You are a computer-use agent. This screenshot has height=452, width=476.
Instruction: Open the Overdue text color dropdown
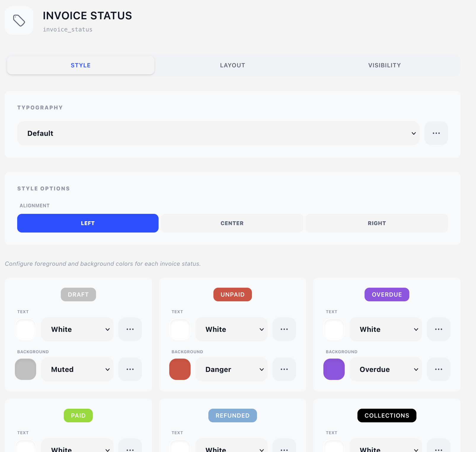(x=386, y=329)
